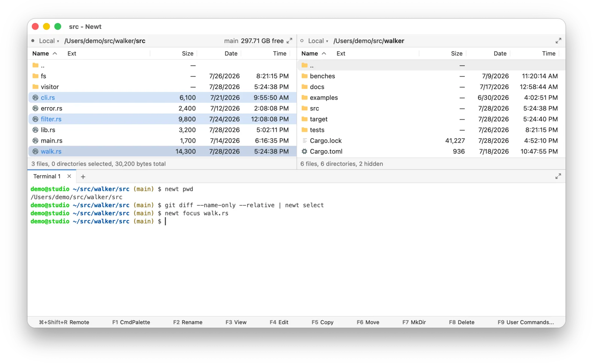This screenshot has height=364, width=593.
Task: Click the Rust file icon next to error.rs
Action: (35, 108)
